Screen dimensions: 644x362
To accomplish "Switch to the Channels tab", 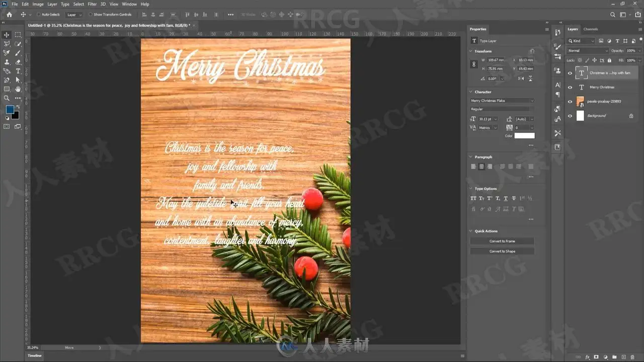I will (x=591, y=29).
